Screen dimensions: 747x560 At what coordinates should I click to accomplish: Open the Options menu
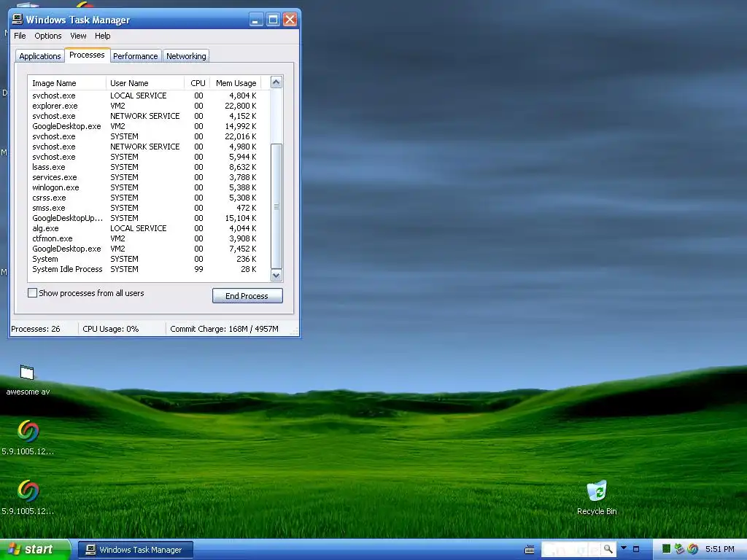tap(47, 36)
